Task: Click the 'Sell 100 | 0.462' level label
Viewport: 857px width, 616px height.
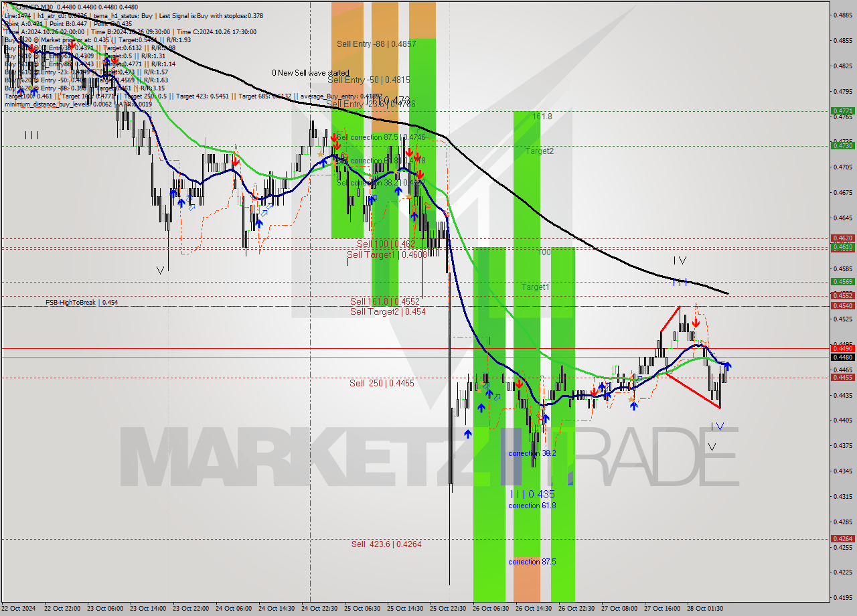Action: coord(386,244)
